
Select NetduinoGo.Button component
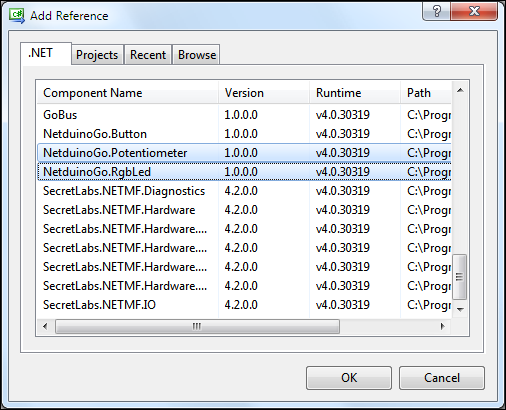click(244, 134)
